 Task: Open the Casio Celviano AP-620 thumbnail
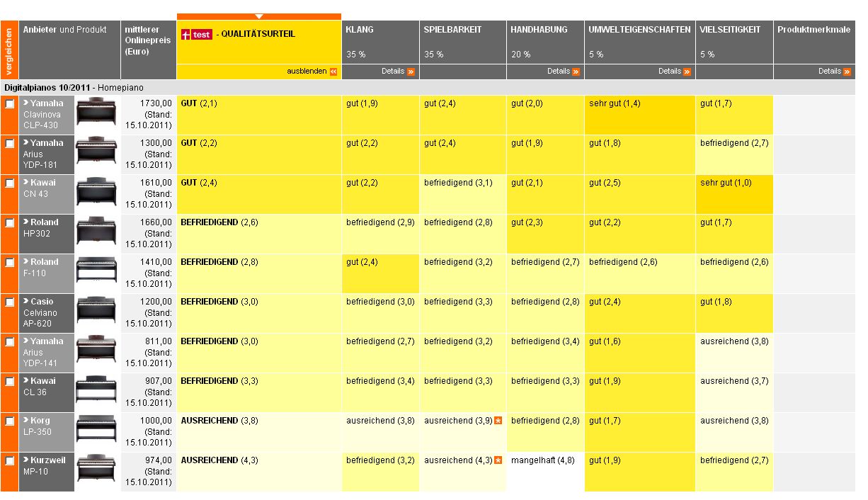pos(96,311)
